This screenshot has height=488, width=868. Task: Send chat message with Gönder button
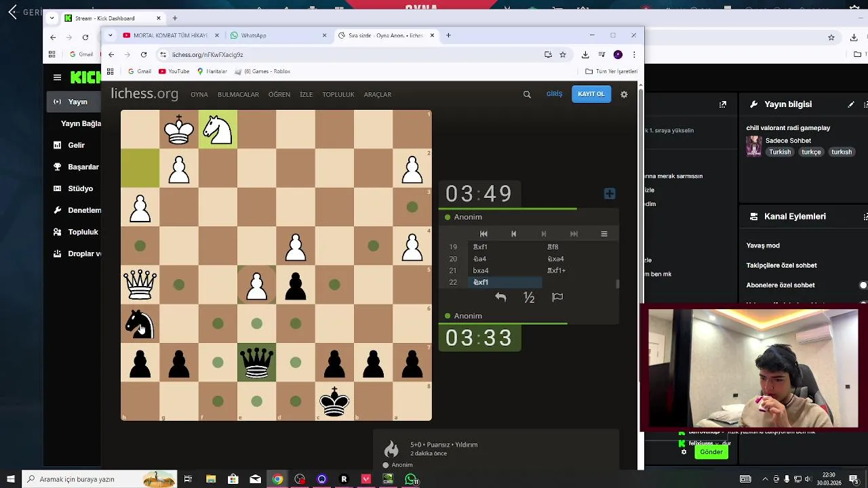click(x=711, y=452)
